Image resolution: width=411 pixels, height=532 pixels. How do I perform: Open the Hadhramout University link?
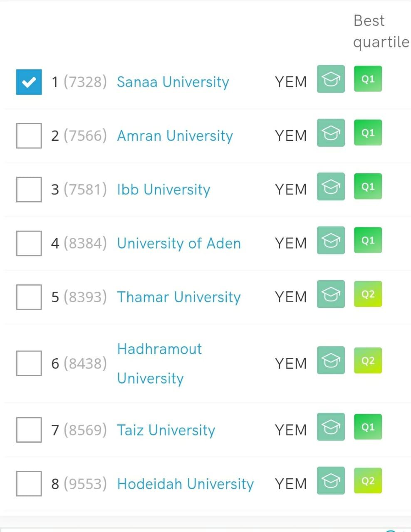click(x=159, y=363)
